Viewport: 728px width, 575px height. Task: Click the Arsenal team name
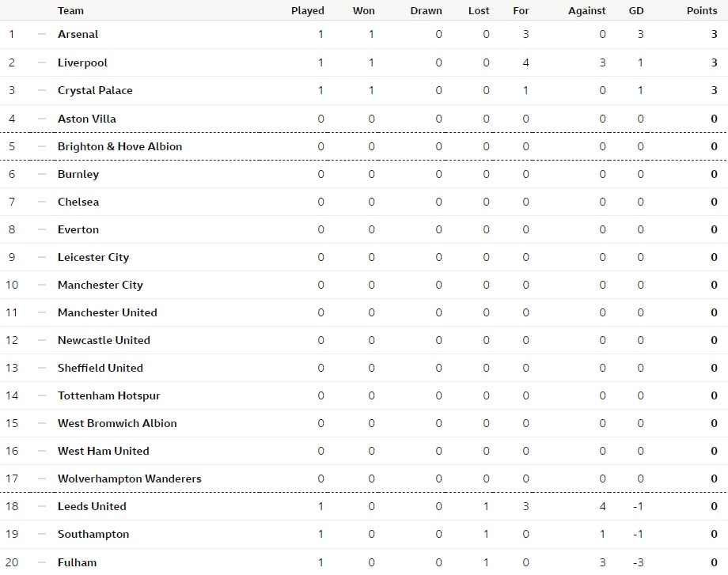[78, 34]
